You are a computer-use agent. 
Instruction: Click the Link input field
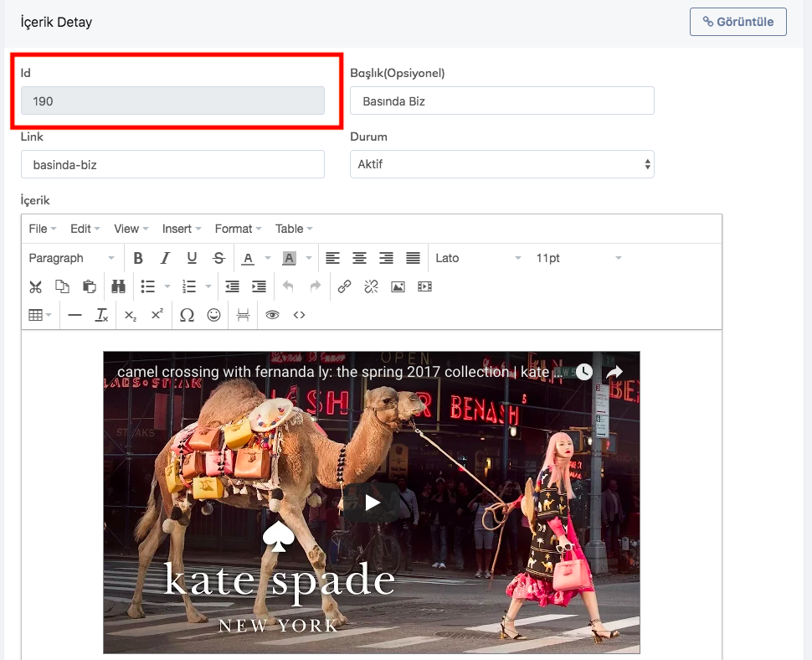172,164
